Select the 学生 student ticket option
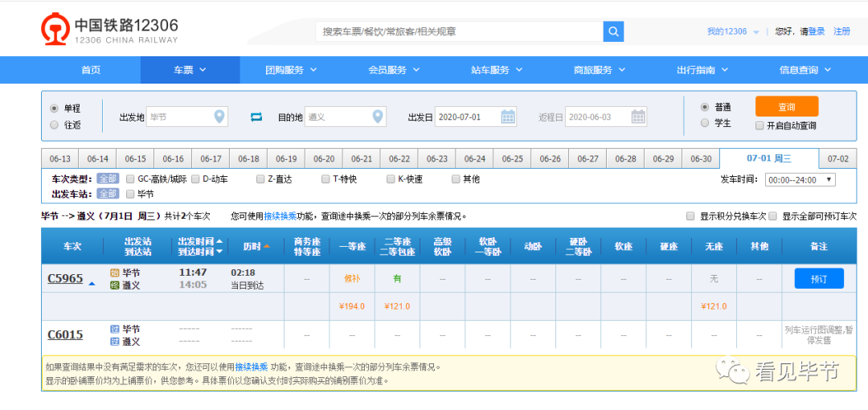This screenshot has width=868, height=410. coord(705,123)
